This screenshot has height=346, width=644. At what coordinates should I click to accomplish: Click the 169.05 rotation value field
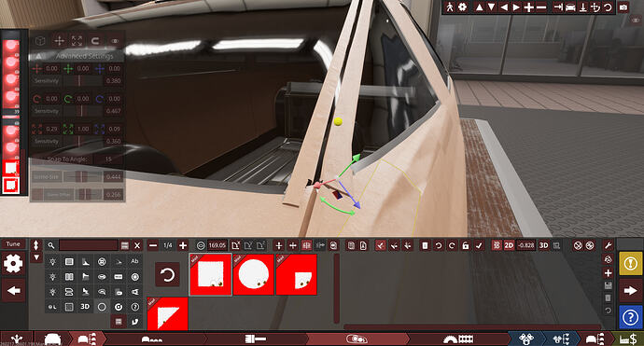(217, 245)
